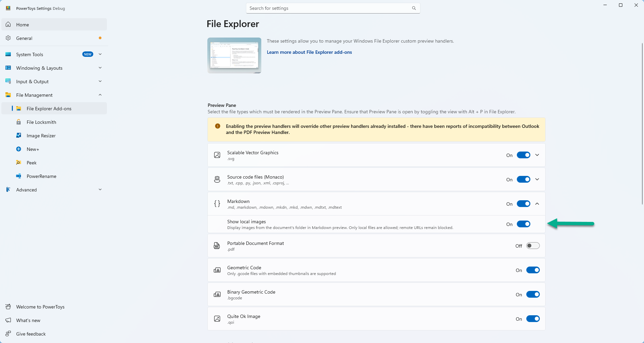
Task: Turn off Source code files (Monaco) toggle
Action: pyautogui.click(x=524, y=180)
